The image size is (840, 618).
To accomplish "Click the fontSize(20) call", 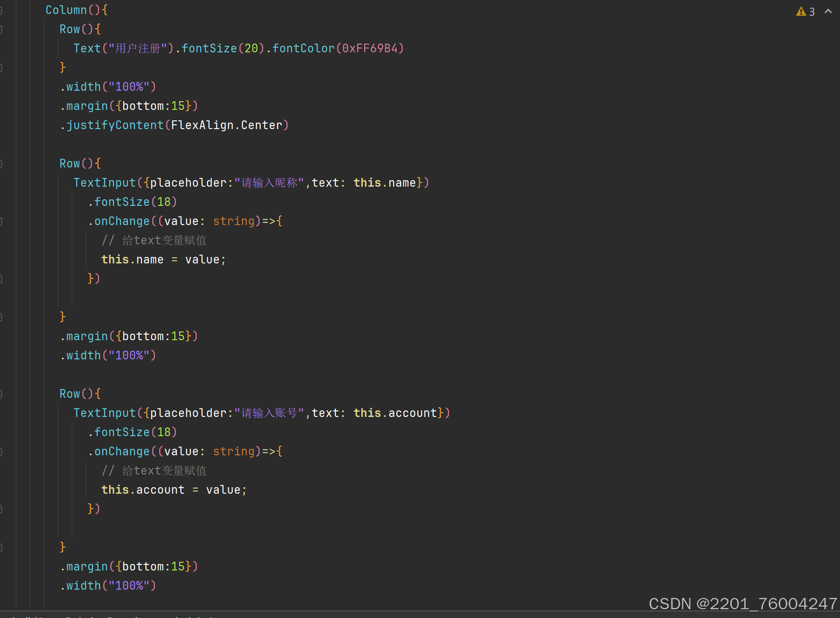I will (223, 48).
